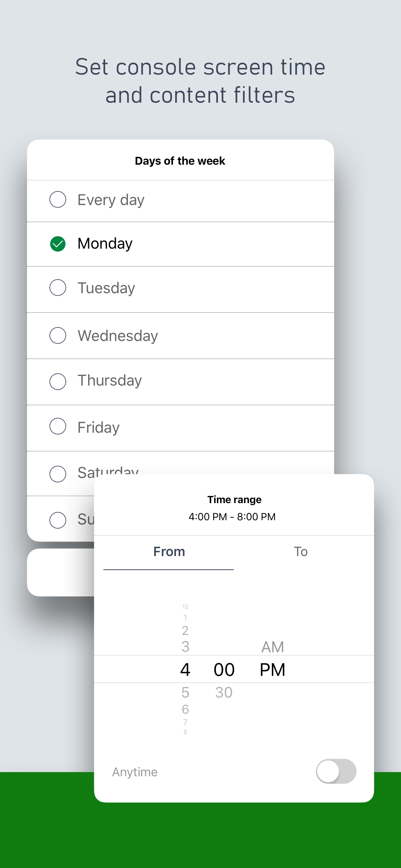Pick hour 3 in the time picker
The height and width of the screenshot is (868, 401).
pos(185,646)
